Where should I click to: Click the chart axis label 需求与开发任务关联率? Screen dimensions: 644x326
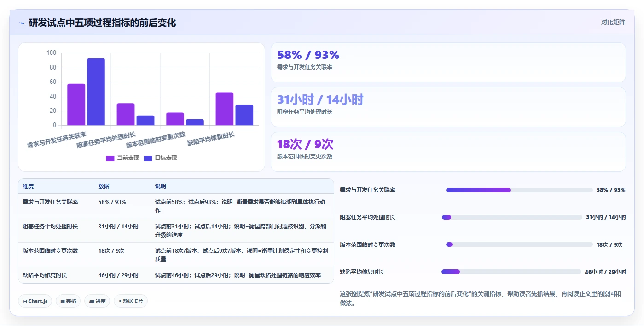[x=57, y=140]
